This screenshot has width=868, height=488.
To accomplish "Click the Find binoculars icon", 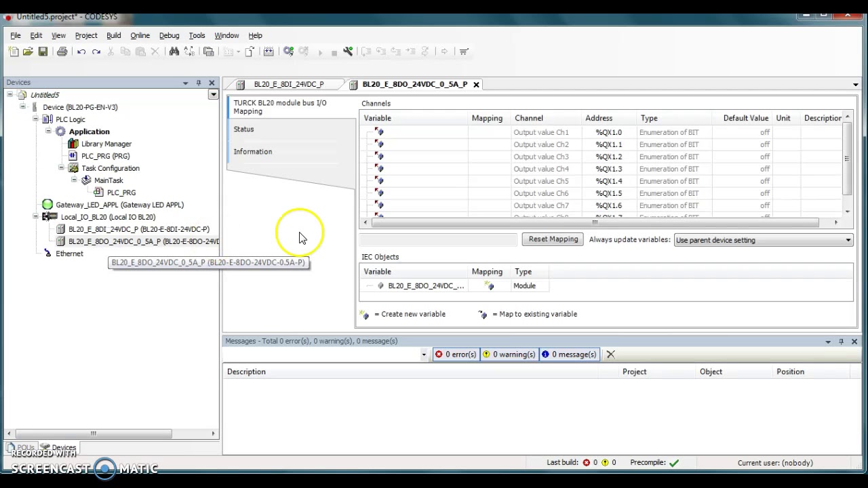I will point(174,52).
